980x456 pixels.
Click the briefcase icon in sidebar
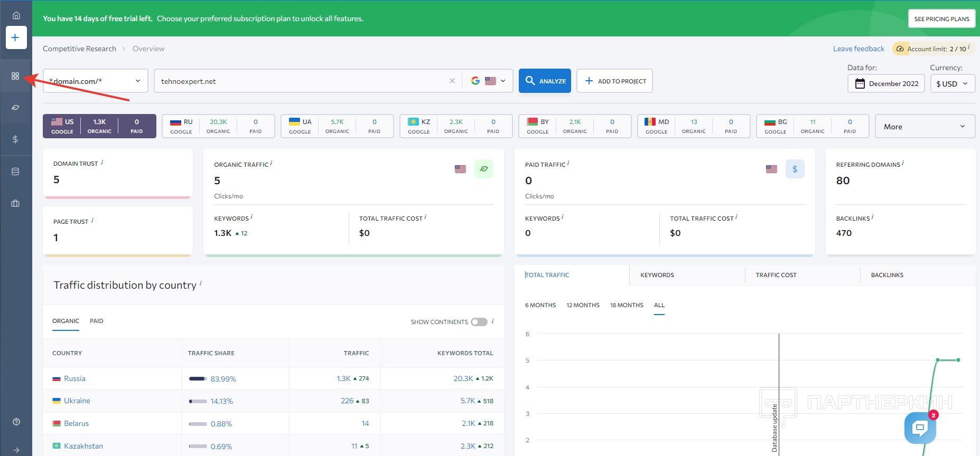coord(15,203)
